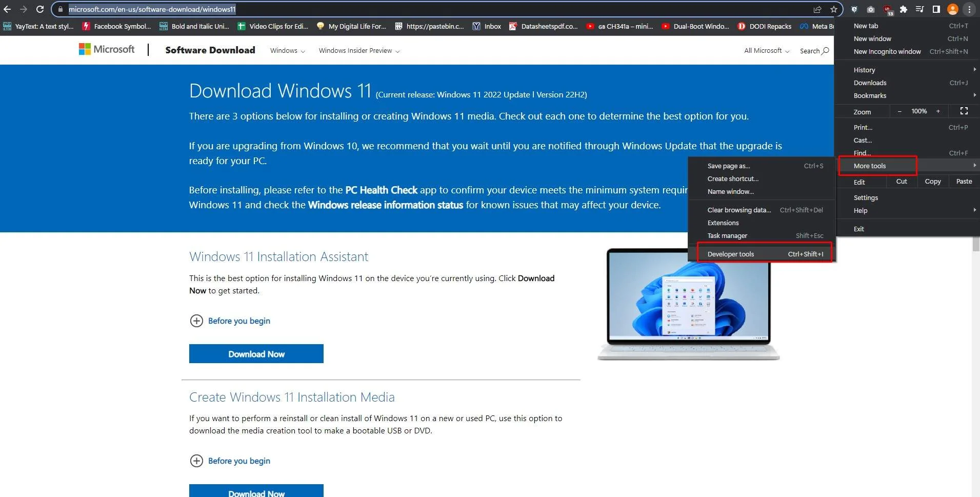Click Copy in the Edit row

[x=933, y=181]
